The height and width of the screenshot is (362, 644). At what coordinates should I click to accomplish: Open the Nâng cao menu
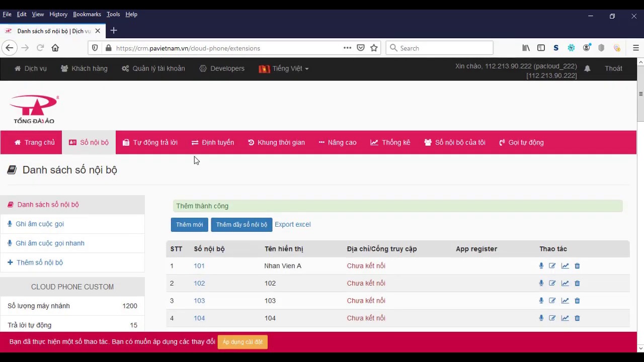tap(338, 143)
